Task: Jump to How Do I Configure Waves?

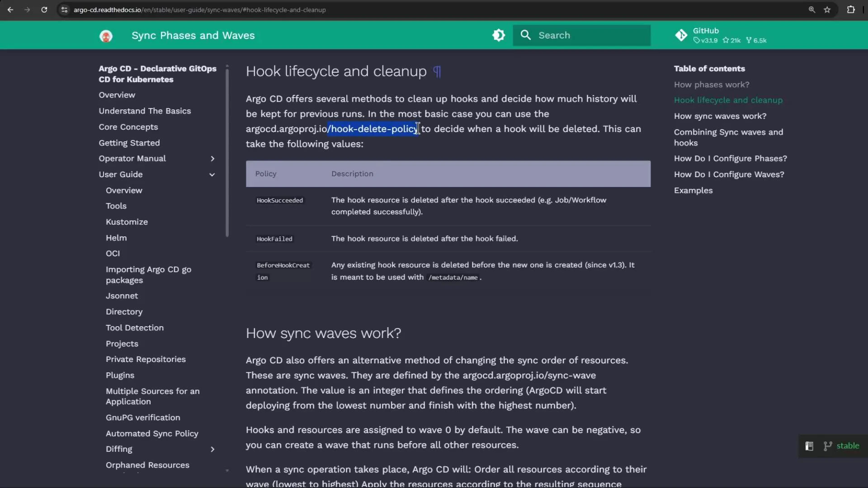Action: coord(729,174)
